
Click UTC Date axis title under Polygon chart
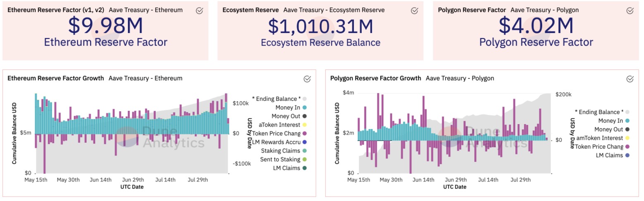[x=455, y=187]
